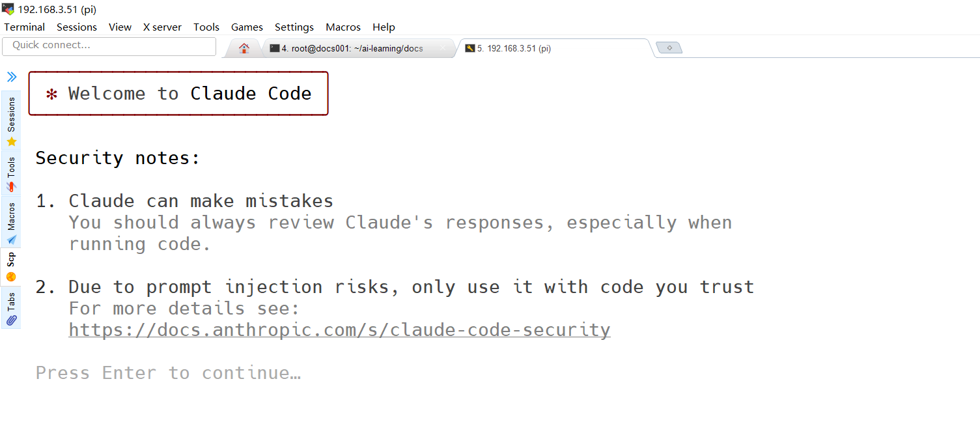Open the Tools sidebar panel
The height and width of the screenshot is (435, 980).
point(11,174)
